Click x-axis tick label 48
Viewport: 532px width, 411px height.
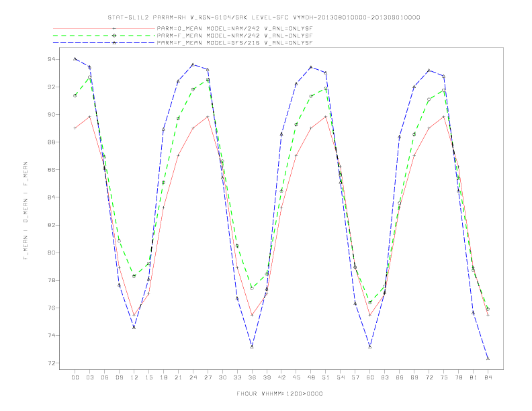tap(311, 377)
